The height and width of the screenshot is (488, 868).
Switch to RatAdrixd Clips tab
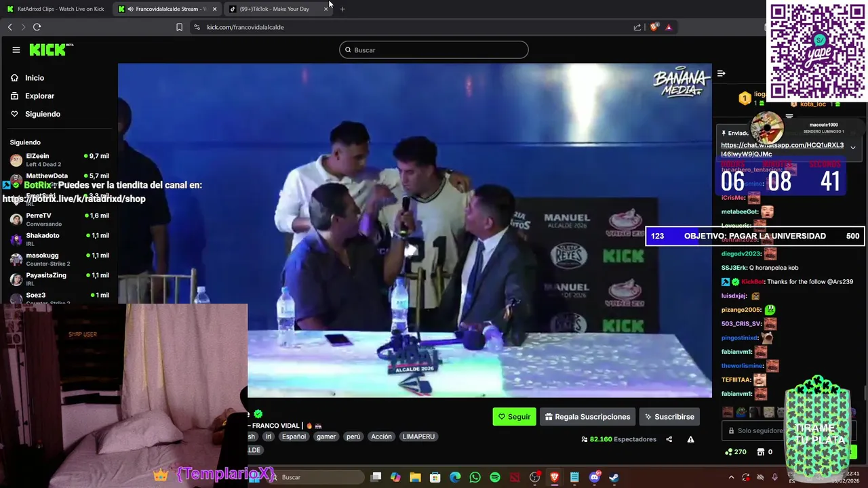(x=56, y=9)
